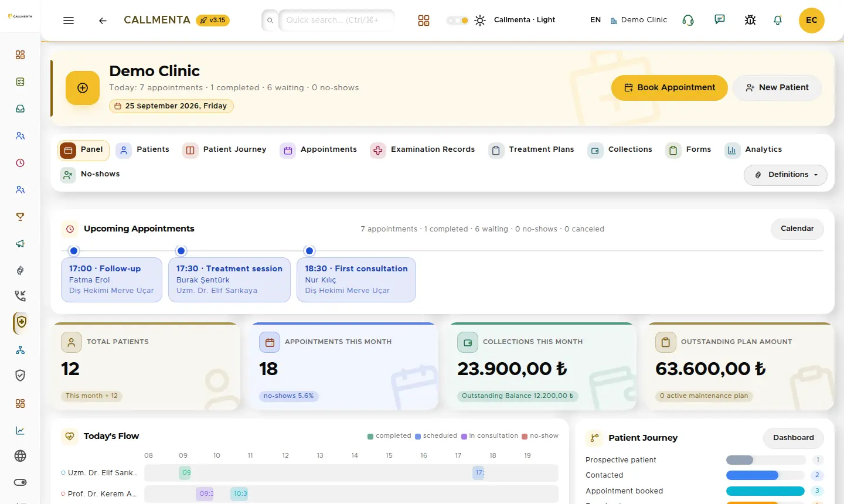
Task: Open the incoming call phone icon in sidebar
Action: click(x=21, y=296)
